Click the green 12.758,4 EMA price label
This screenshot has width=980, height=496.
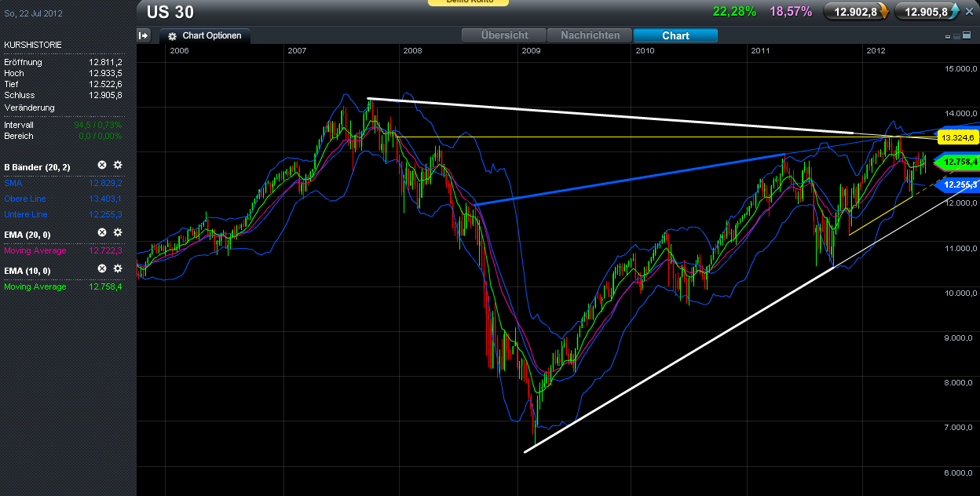pos(959,162)
